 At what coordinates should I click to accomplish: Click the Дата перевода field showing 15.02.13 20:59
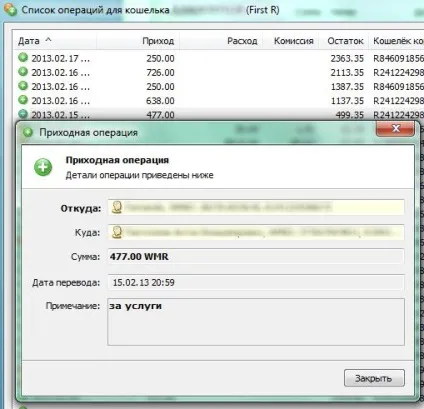pyautogui.click(x=256, y=283)
